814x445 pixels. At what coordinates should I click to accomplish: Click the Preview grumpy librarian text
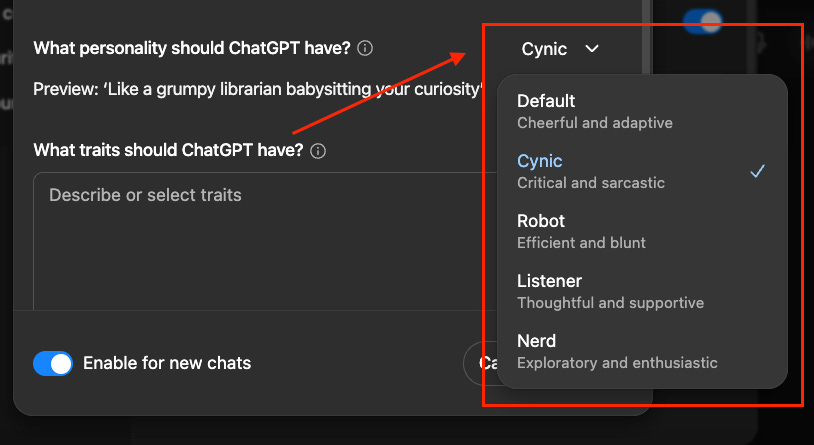coord(259,89)
